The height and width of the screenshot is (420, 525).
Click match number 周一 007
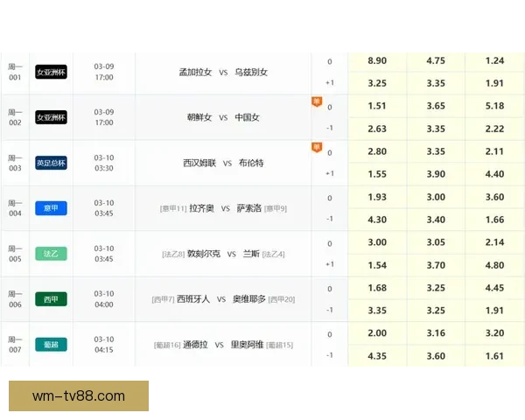tap(15, 344)
